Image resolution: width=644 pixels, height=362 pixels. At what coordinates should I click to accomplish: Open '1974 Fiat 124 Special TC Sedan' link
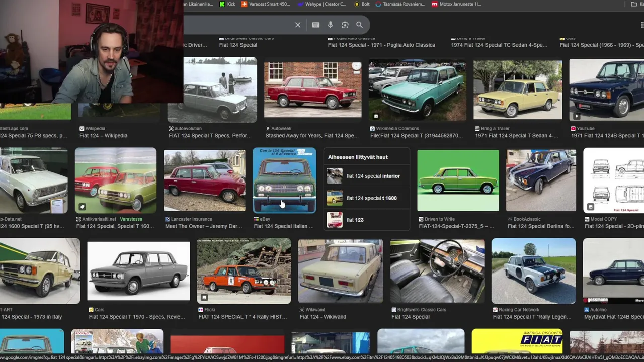click(499, 45)
